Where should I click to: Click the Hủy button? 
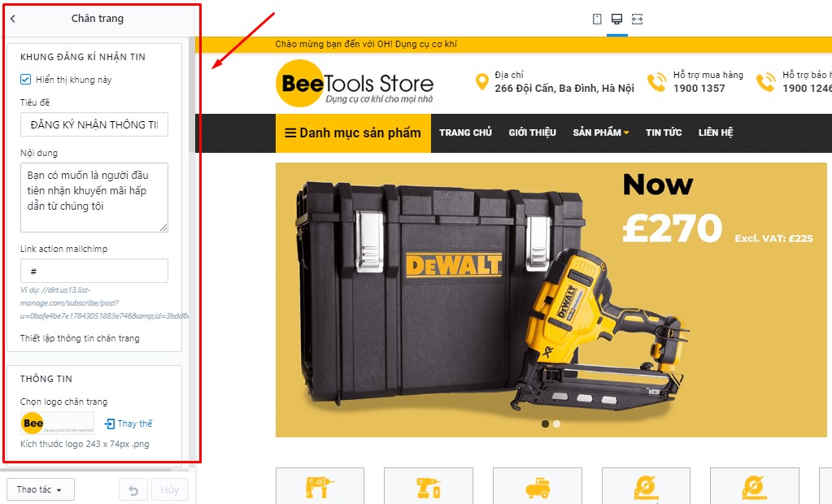[x=170, y=489]
